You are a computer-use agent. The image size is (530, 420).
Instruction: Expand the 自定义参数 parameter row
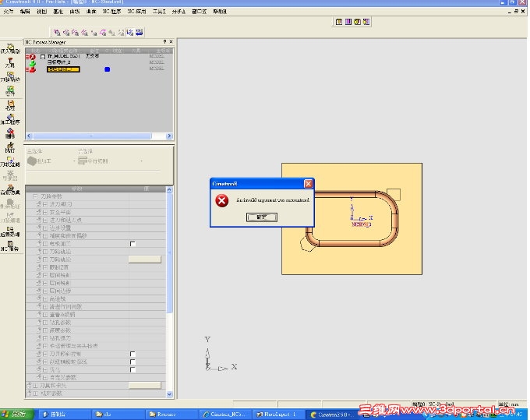(x=45, y=377)
